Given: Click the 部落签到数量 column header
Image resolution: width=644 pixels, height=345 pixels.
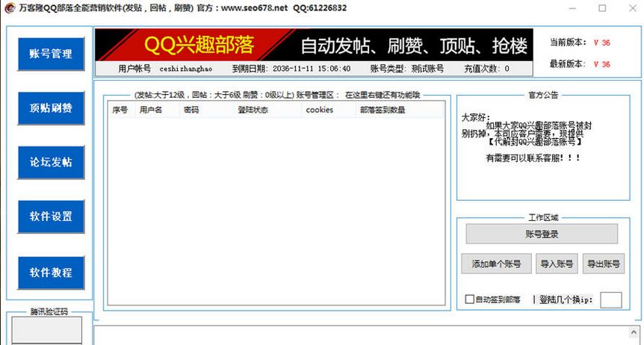Looking at the screenshot, I should (381, 110).
